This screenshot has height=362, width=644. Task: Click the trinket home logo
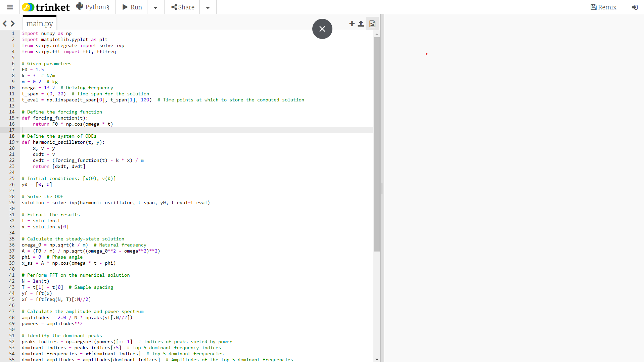46,7
